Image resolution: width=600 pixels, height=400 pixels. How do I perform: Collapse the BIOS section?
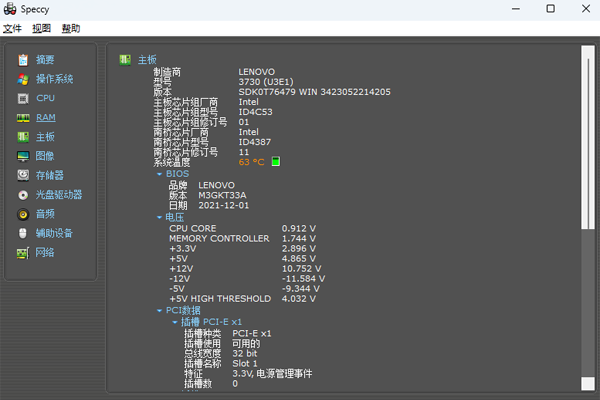(x=159, y=174)
